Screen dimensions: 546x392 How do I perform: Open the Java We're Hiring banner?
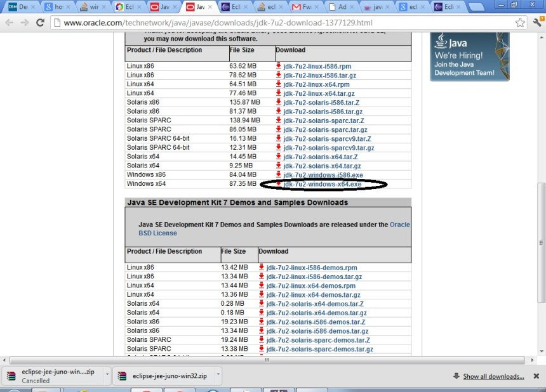point(469,56)
